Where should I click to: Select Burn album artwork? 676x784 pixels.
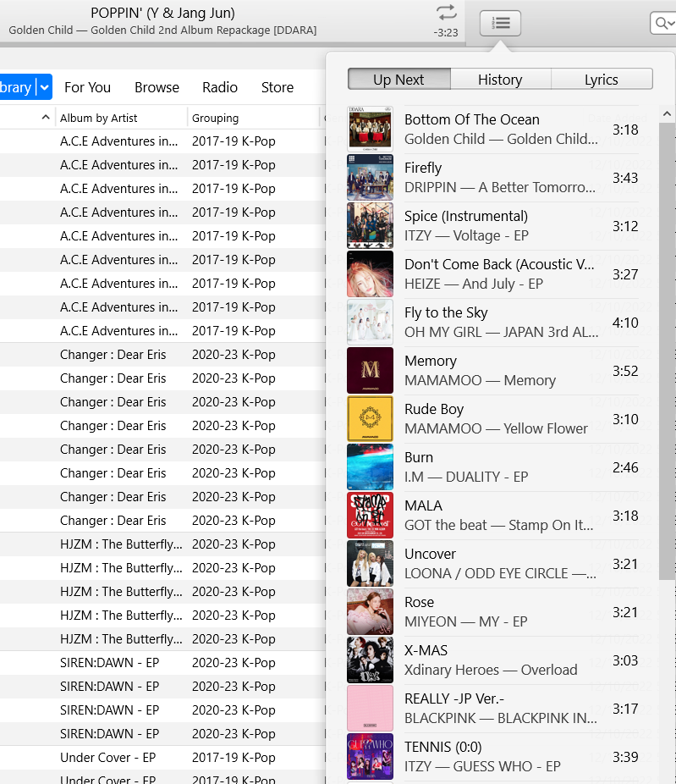[x=371, y=467]
